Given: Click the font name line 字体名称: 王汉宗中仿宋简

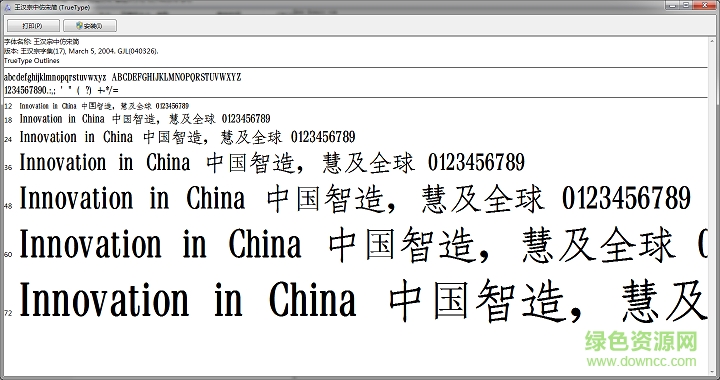Looking at the screenshot, I should click(42, 42).
